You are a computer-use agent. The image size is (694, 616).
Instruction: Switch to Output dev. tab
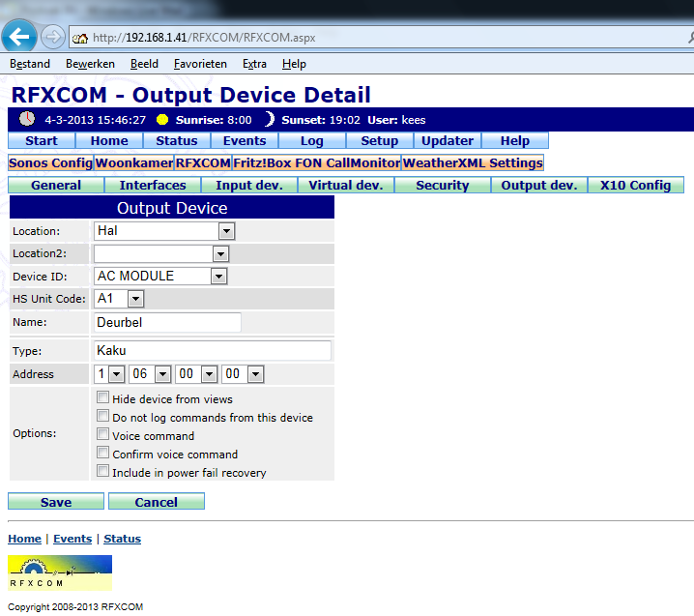539,185
